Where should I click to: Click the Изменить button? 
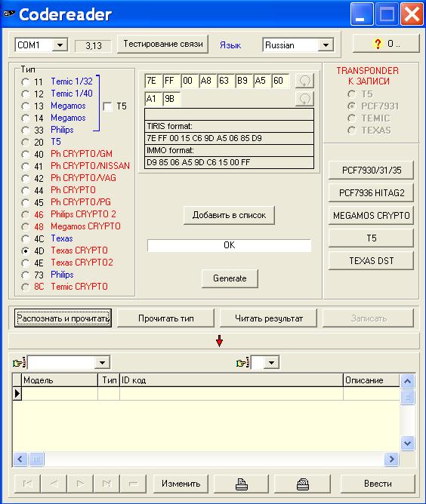click(181, 484)
